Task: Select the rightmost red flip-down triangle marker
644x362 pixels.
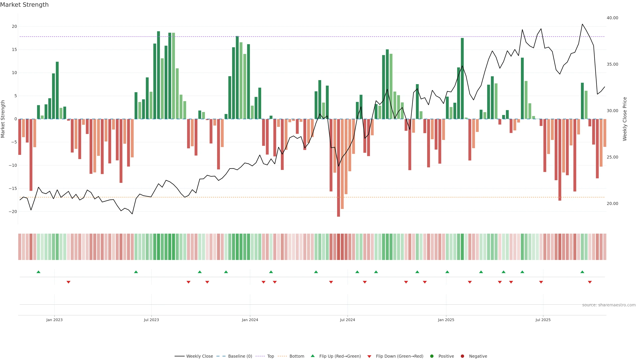Action: (x=590, y=282)
